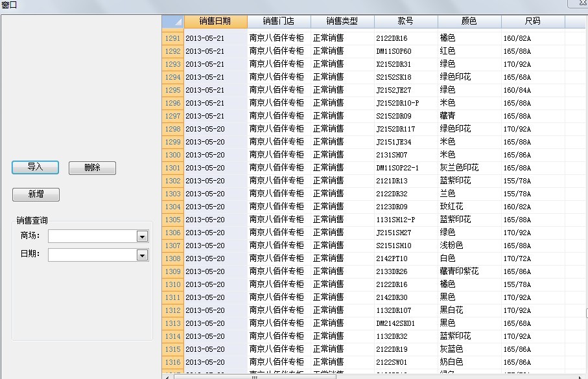Click the 颜色 column header
The height and width of the screenshot is (379, 588).
pos(469,21)
